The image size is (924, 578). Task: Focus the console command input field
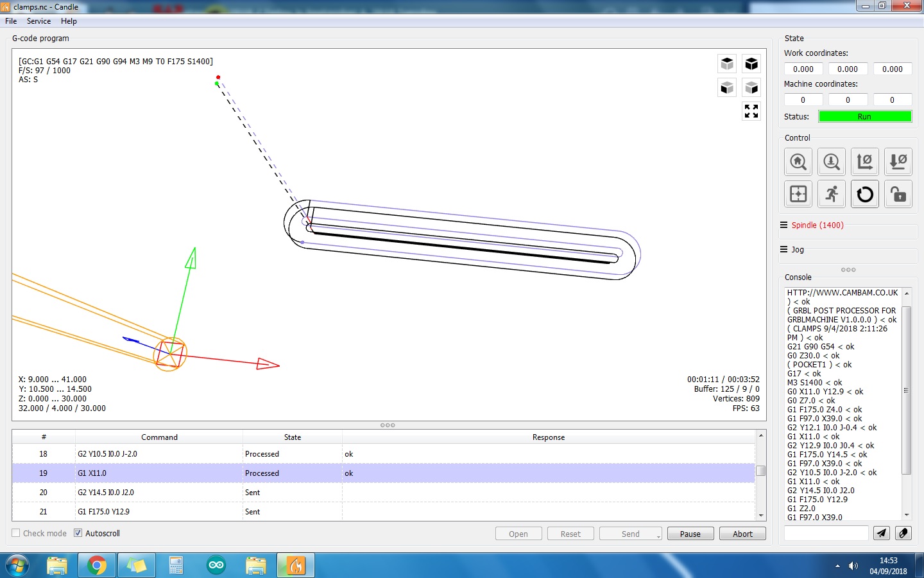pyautogui.click(x=826, y=533)
